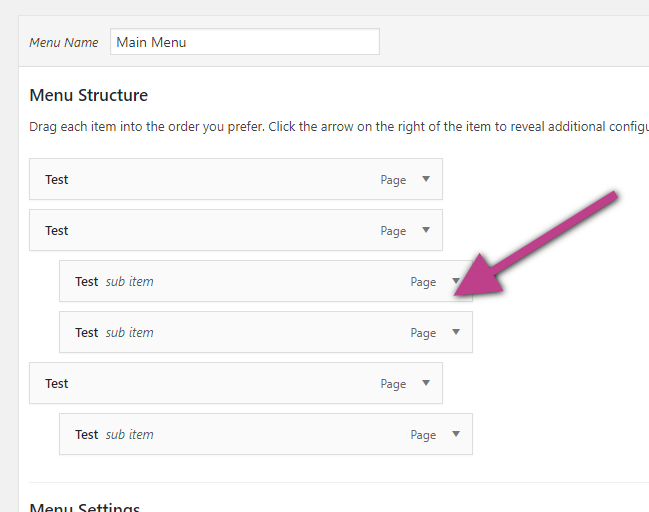Click the Page label on the first Test item
Image resolution: width=649 pixels, height=512 pixels.
click(393, 180)
